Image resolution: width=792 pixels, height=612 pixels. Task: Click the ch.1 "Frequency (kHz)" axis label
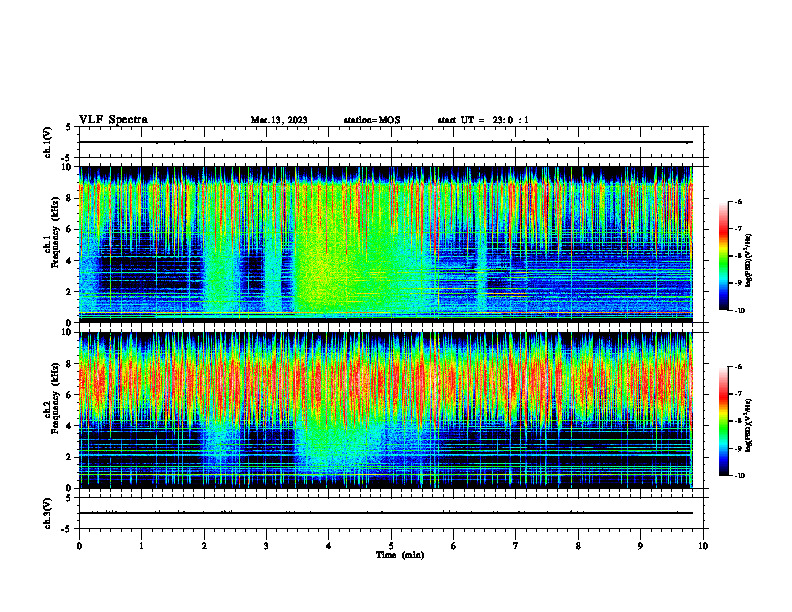pyautogui.click(x=56, y=232)
